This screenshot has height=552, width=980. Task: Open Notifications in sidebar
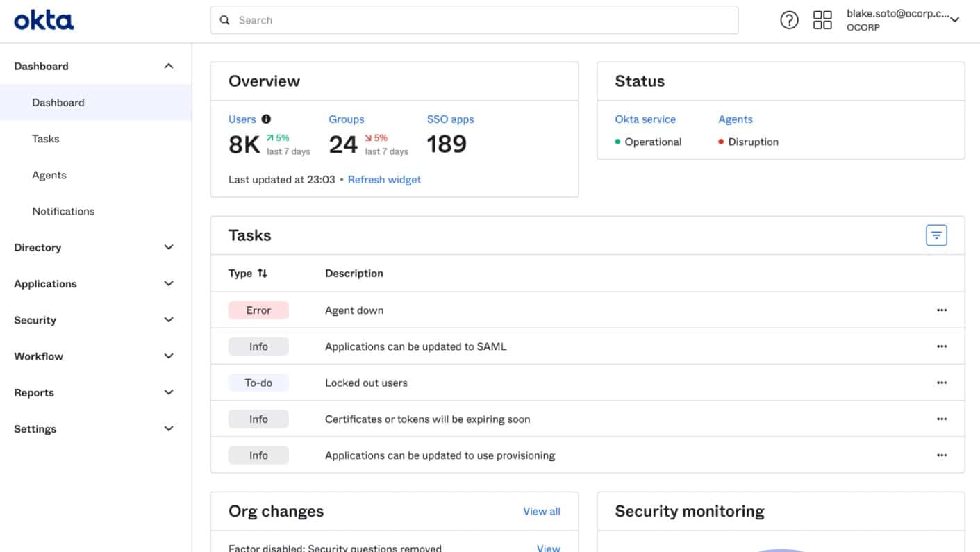(x=63, y=211)
